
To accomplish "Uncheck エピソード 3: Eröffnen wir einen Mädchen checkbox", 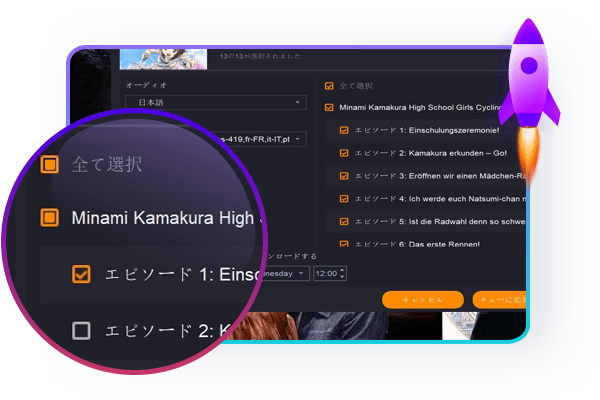I will [x=344, y=176].
